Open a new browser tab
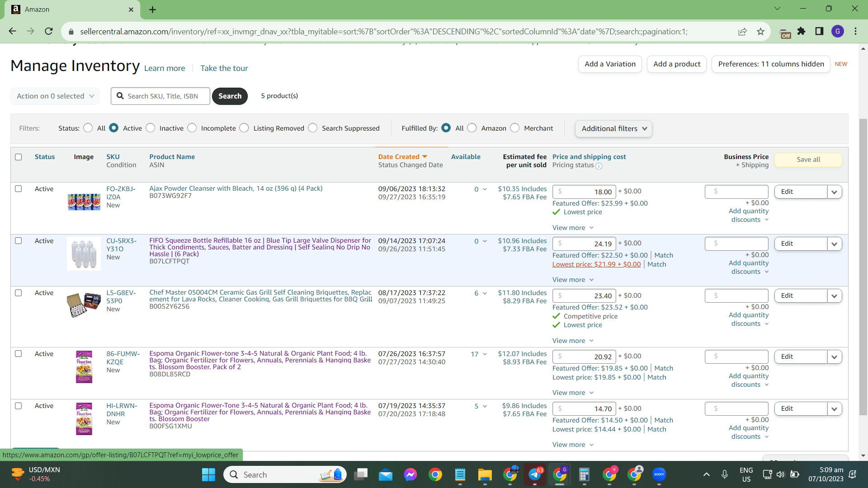 (152, 9)
